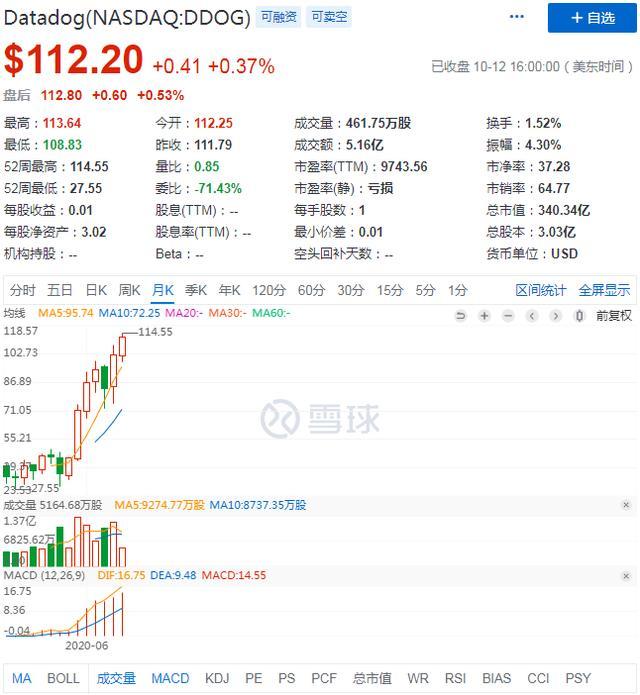Click the 委比 -71.43% value
The height and width of the screenshot is (695, 640).
[x=218, y=188]
